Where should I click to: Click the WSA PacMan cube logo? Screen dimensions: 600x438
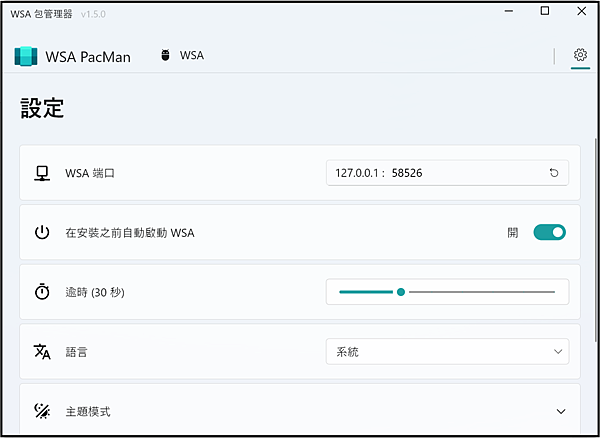[26, 56]
